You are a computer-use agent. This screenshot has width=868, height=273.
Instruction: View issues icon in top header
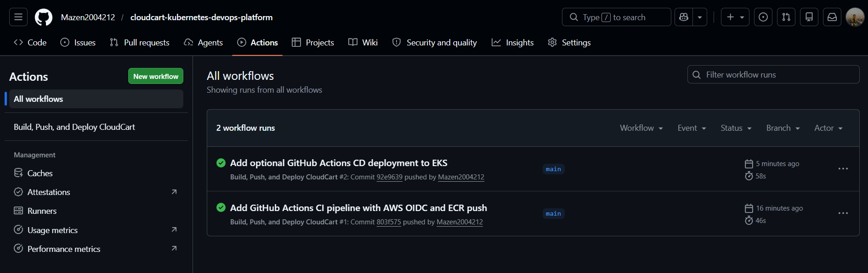pyautogui.click(x=763, y=17)
